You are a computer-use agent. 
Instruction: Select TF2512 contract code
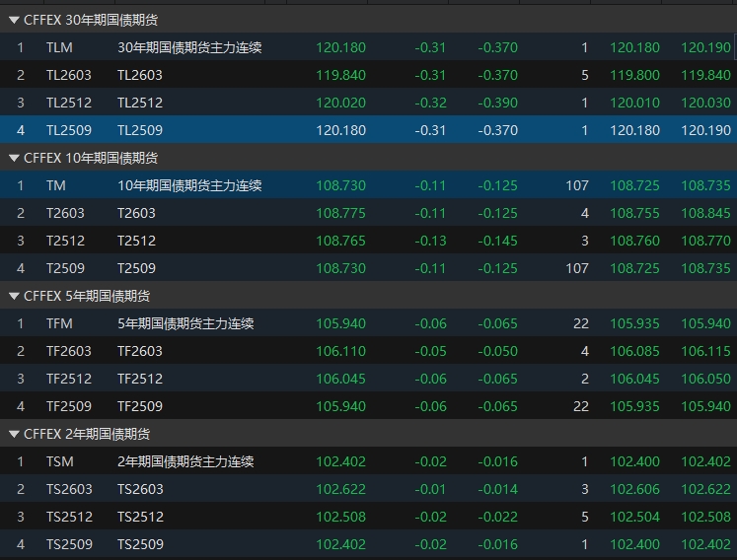tap(69, 380)
